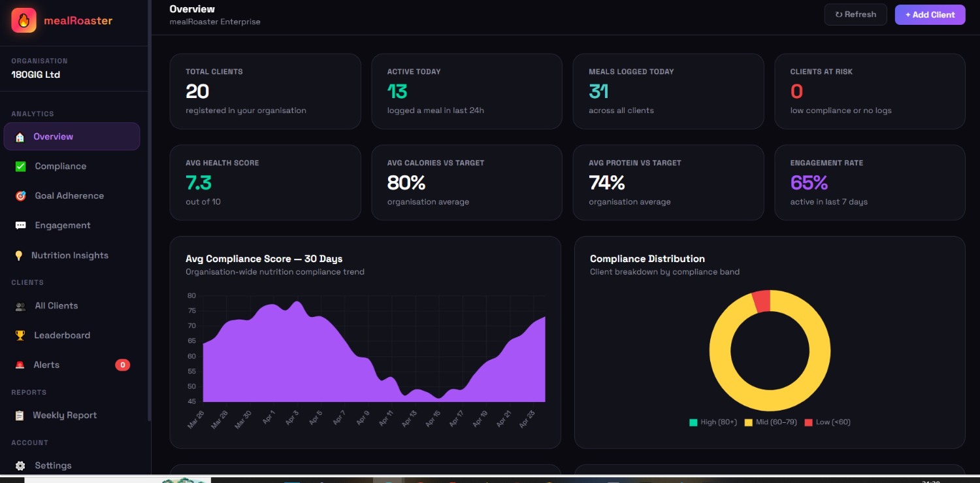Click the siren icon next to Alerts

(20, 365)
